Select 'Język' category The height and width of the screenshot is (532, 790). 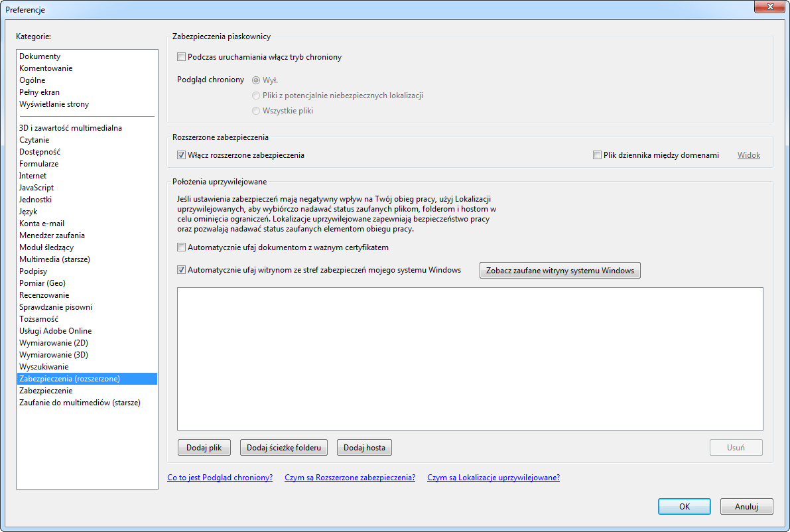pos(87,212)
